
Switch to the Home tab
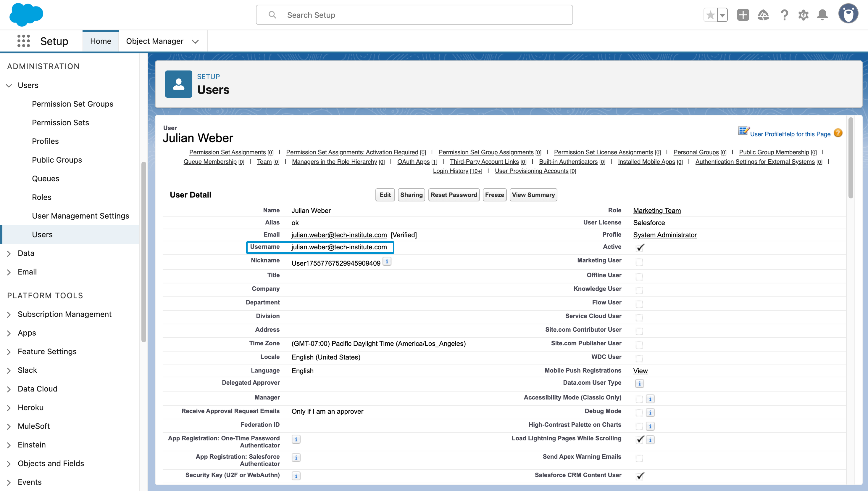(100, 41)
